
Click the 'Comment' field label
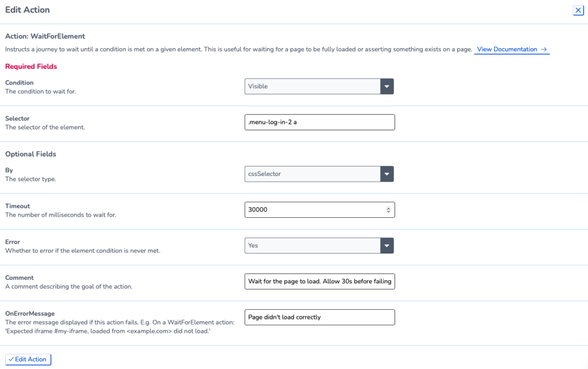(x=20, y=278)
